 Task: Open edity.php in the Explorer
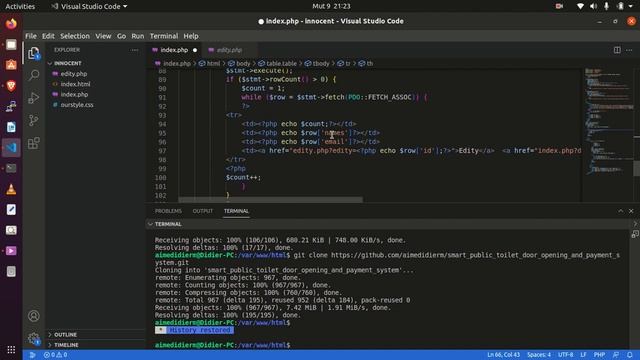point(73,74)
